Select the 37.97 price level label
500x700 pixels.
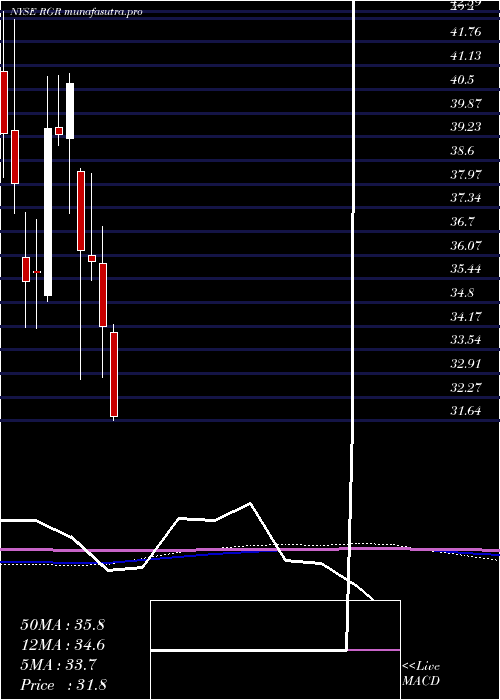(466, 174)
